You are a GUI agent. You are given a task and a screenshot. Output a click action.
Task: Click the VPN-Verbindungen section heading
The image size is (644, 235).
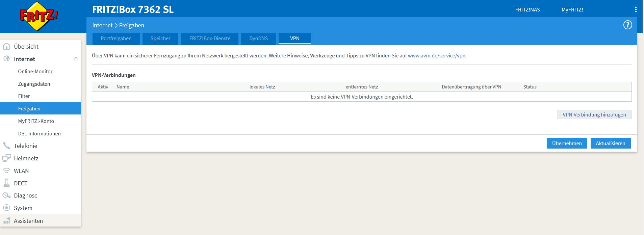(x=114, y=75)
